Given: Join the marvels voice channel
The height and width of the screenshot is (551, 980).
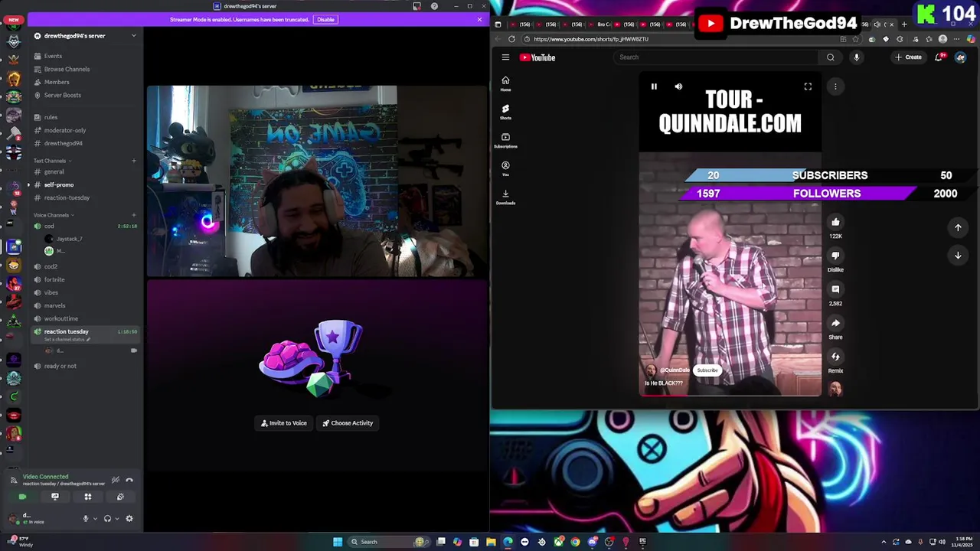Looking at the screenshot, I should [84, 305].
